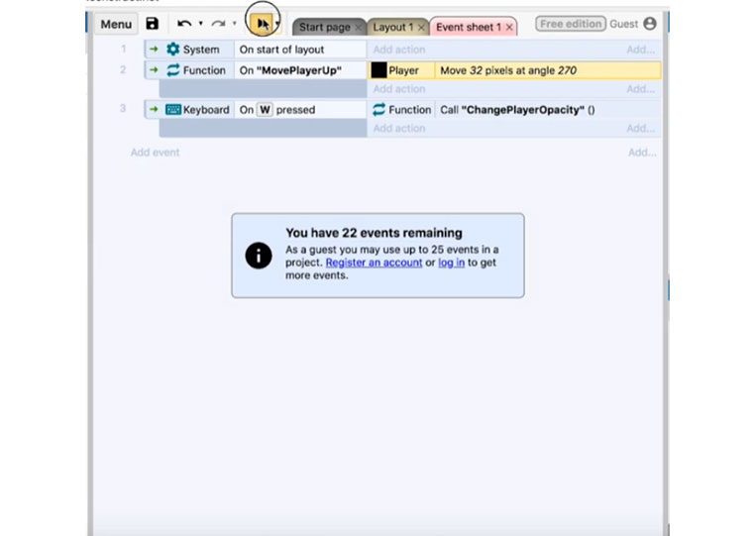Open the Menu button
756x536 pixels.
coord(116,24)
